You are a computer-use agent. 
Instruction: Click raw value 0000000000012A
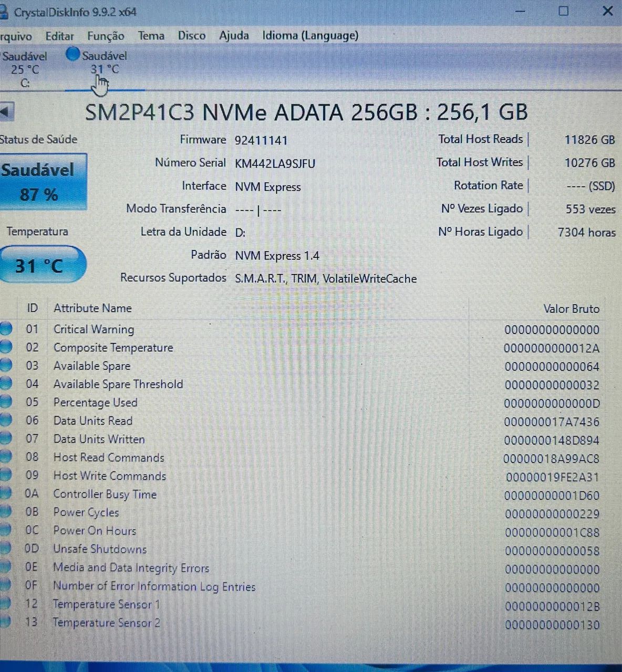point(552,348)
